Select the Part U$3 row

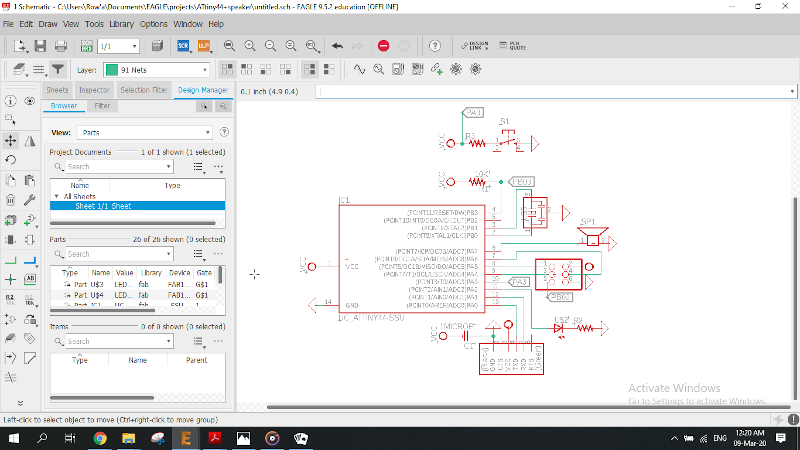(x=135, y=284)
